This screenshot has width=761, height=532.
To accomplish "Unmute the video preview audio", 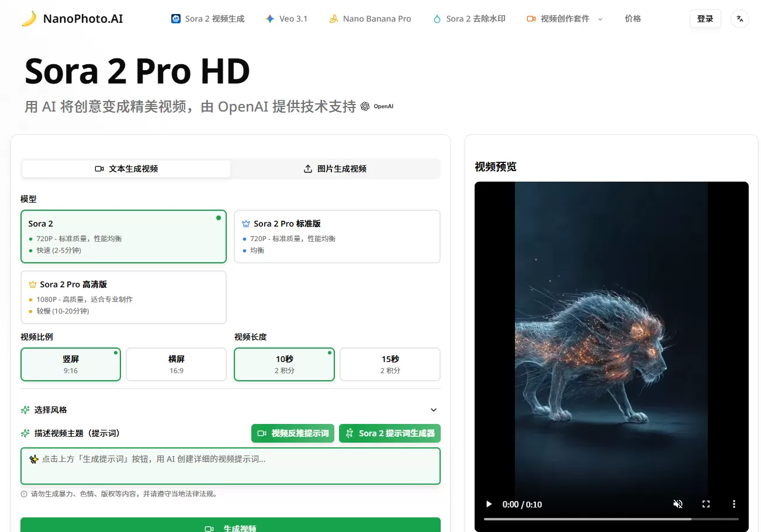I will (x=677, y=503).
